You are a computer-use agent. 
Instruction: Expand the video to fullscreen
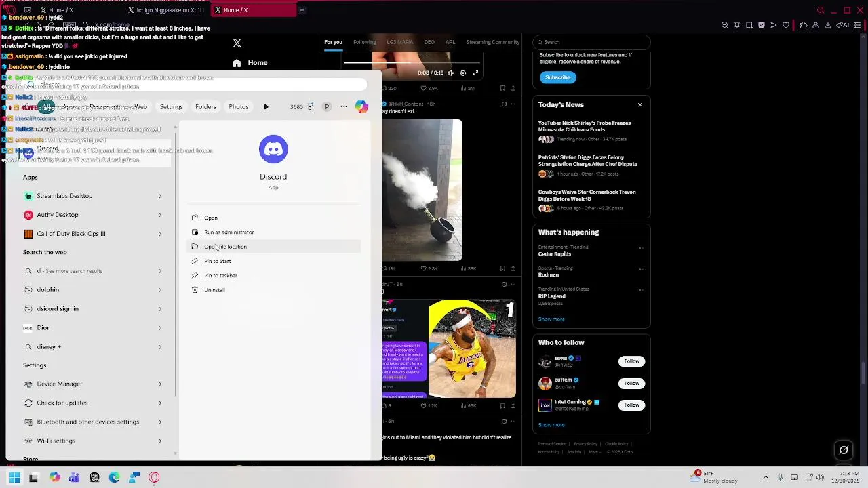pyautogui.click(x=475, y=73)
